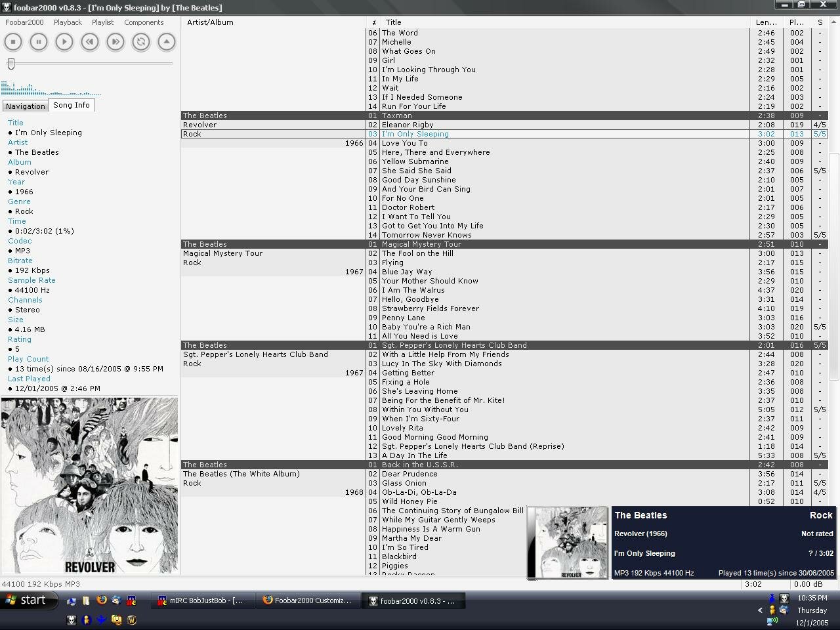Select the track 'Taxman'
This screenshot has height=630, width=840.
point(397,115)
